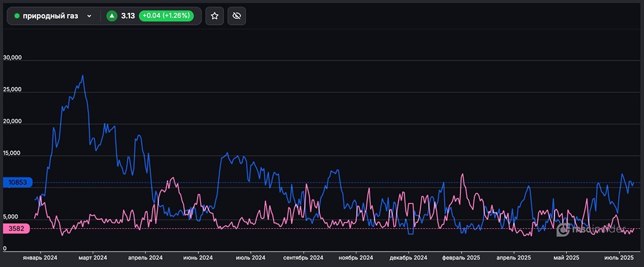Click the февраль 2025 axis label
The image size is (644, 267).
[461, 258]
